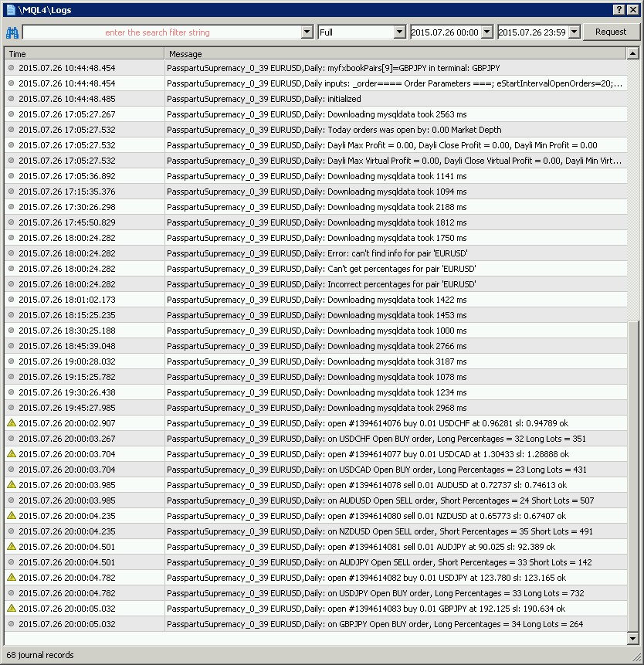Click info bullet of 'took 2563 ms' row
The width and height of the screenshot is (644, 665).
(x=12, y=114)
